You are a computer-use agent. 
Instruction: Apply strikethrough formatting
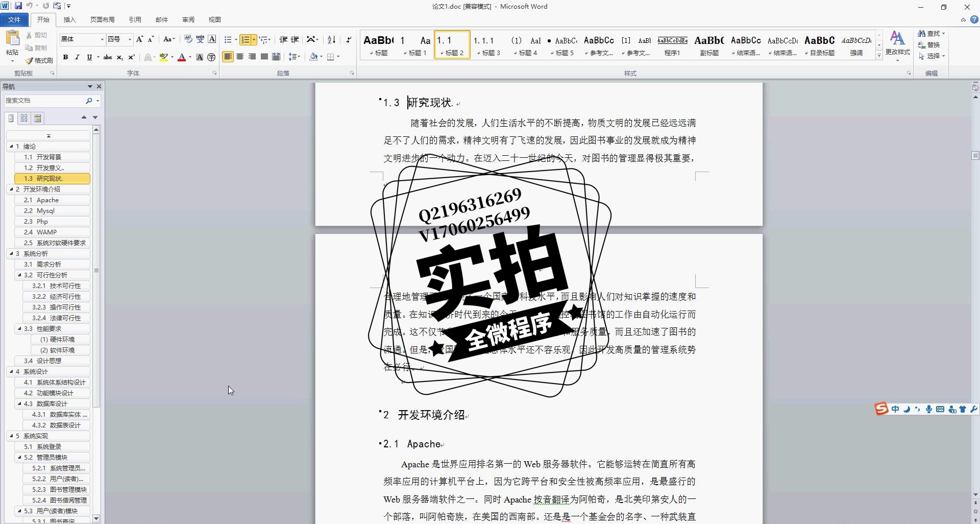coord(108,57)
